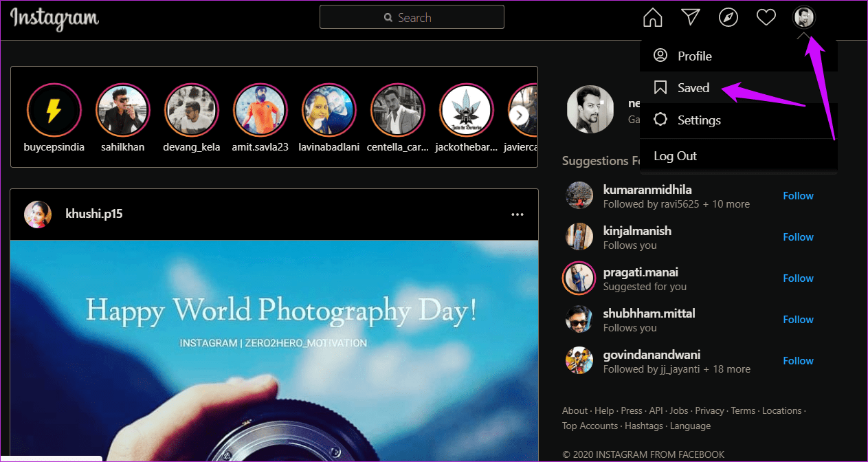Open the Help footer link
Image resolution: width=868 pixels, height=462 pixels.
coord(604,410)
